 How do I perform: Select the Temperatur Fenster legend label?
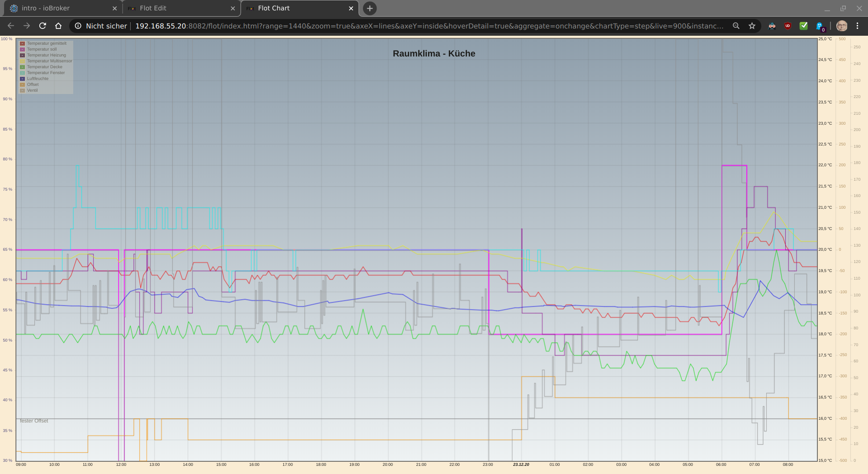tap(46, 73)
